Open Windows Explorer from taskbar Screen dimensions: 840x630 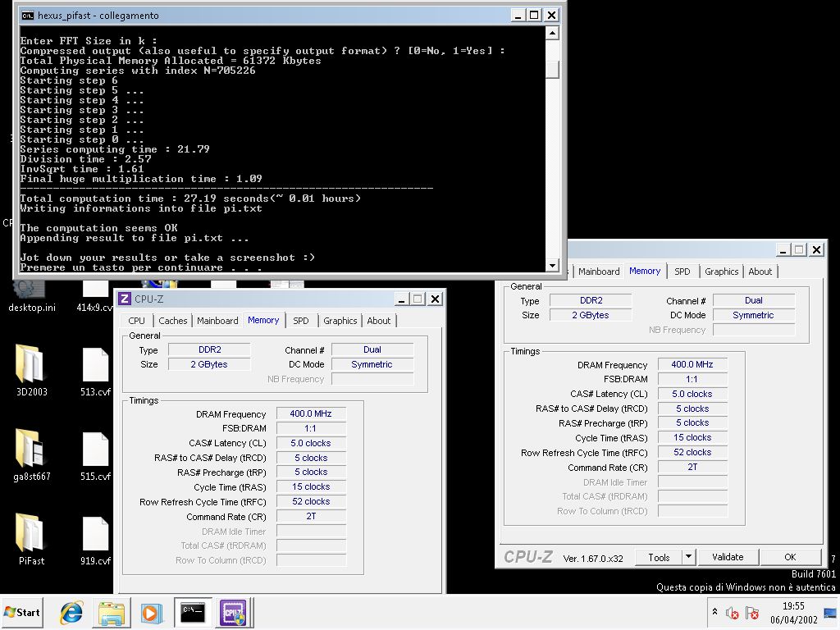(111, 613)
